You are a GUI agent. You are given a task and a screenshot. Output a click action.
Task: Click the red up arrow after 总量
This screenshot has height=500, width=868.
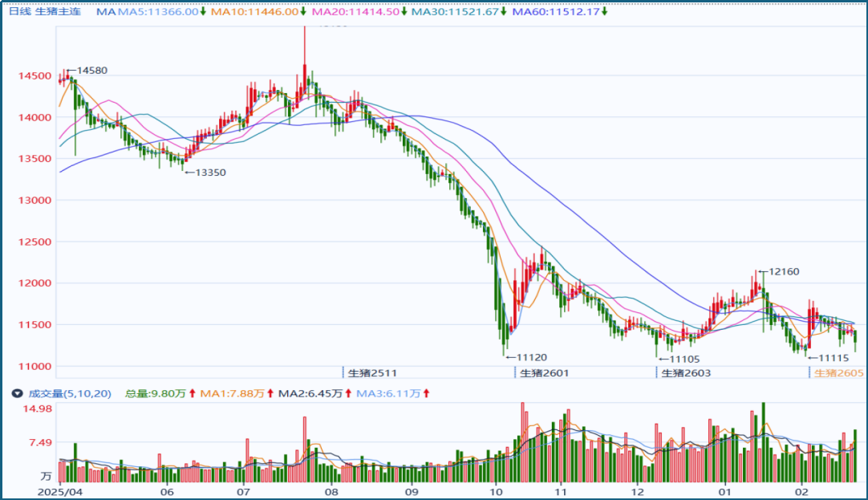click(x=193, y=393)
